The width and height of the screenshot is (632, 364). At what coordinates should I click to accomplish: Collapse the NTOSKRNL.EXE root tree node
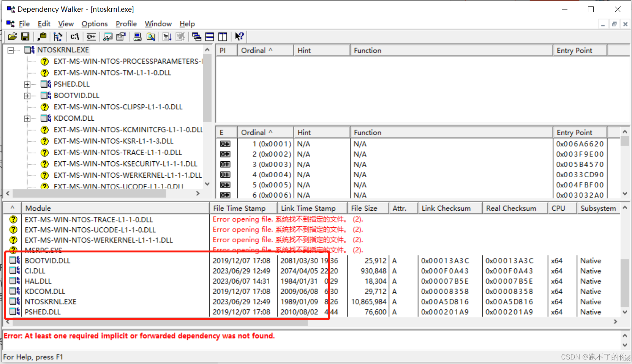coord(11,50)
